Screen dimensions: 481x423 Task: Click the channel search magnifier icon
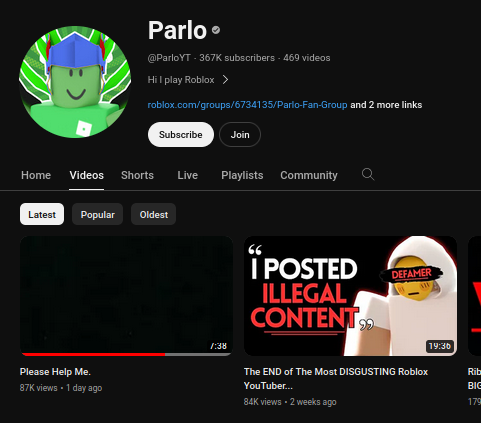tap(368, 174)
